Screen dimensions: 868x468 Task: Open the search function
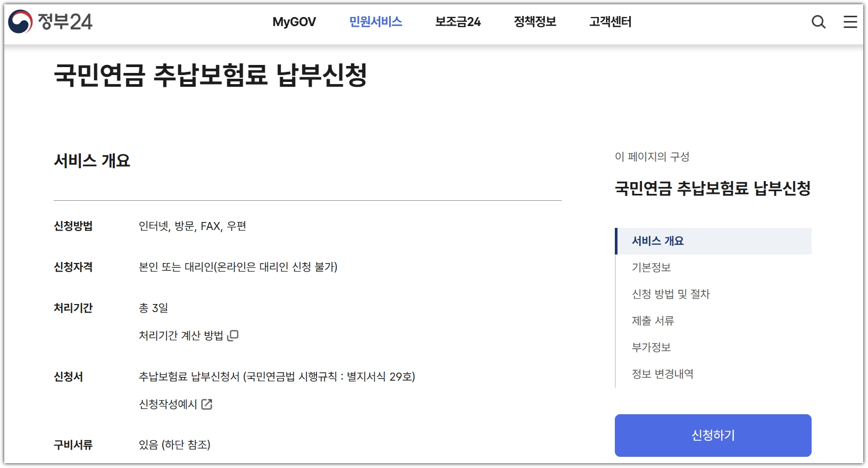[x=819, y=22]
